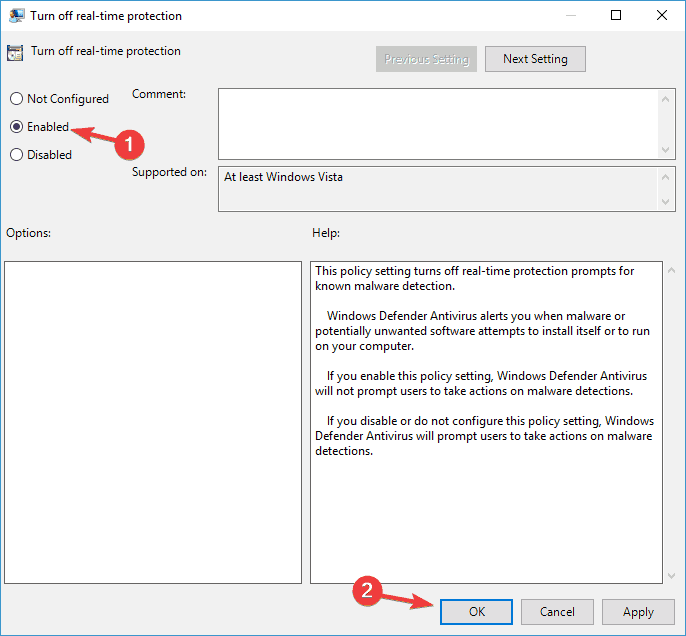Choose the Enabled radio button
The height and width of the screenshot is (636, 686).
coord(16,127)
